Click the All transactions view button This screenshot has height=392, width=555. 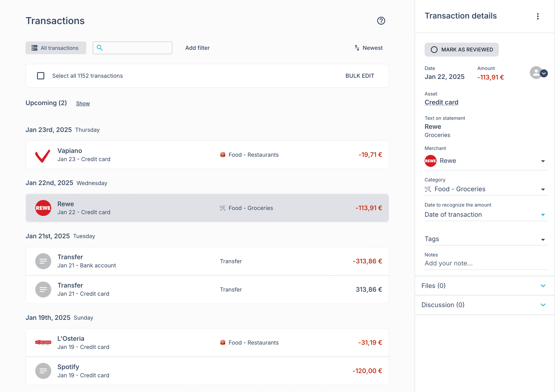click(x=56, y=48)
